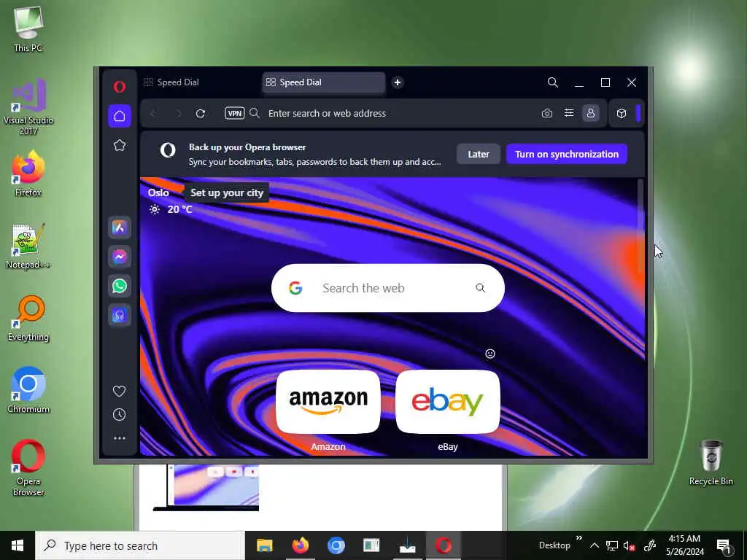Click the Search the web box
747x560 pixels.
click(388, 288)
